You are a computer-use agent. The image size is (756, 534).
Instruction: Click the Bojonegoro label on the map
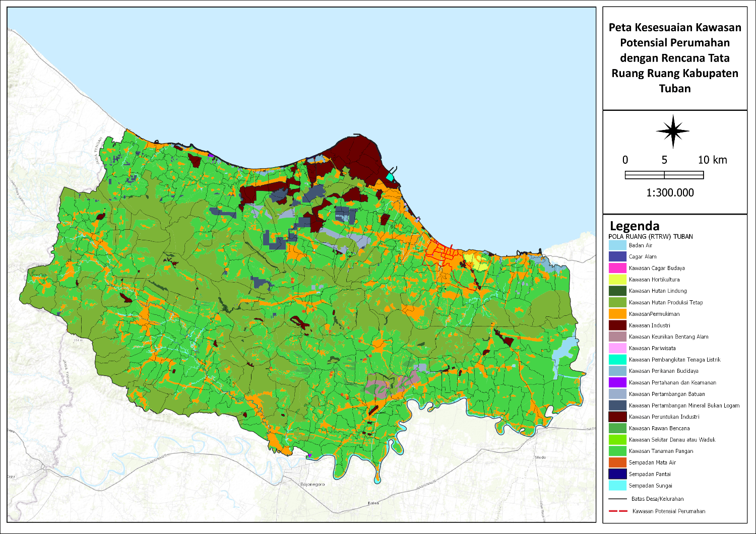(x=312, y=484)
